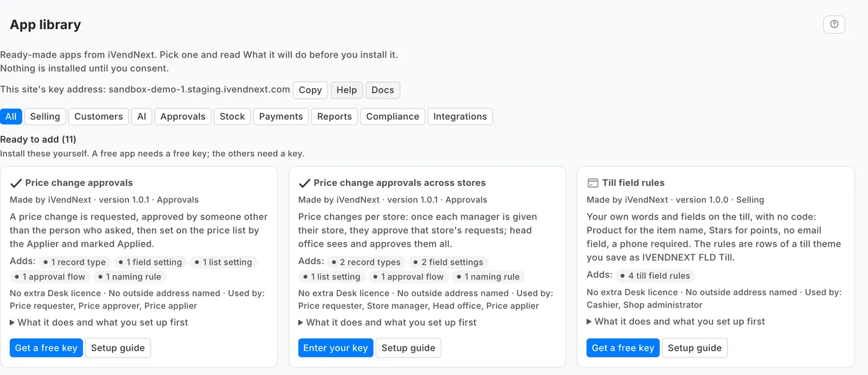
Task: Open Setup guide for approvals across stores
Action: coord(409,348)
